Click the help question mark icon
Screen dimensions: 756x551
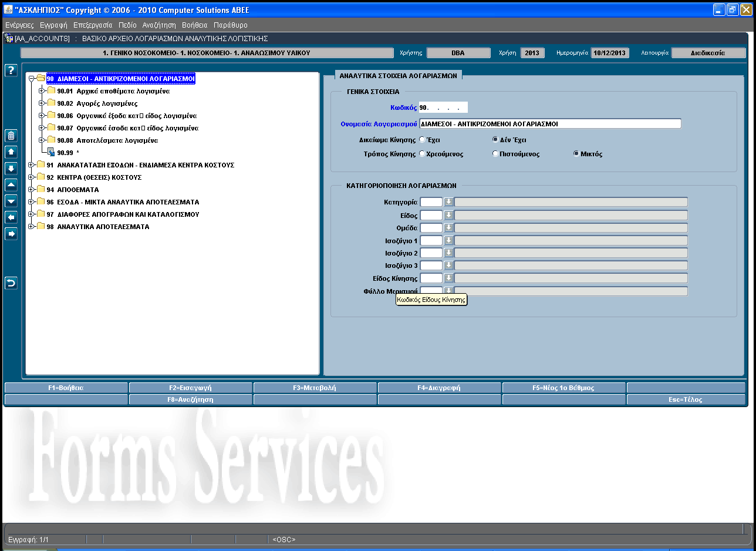pos(11,70)
